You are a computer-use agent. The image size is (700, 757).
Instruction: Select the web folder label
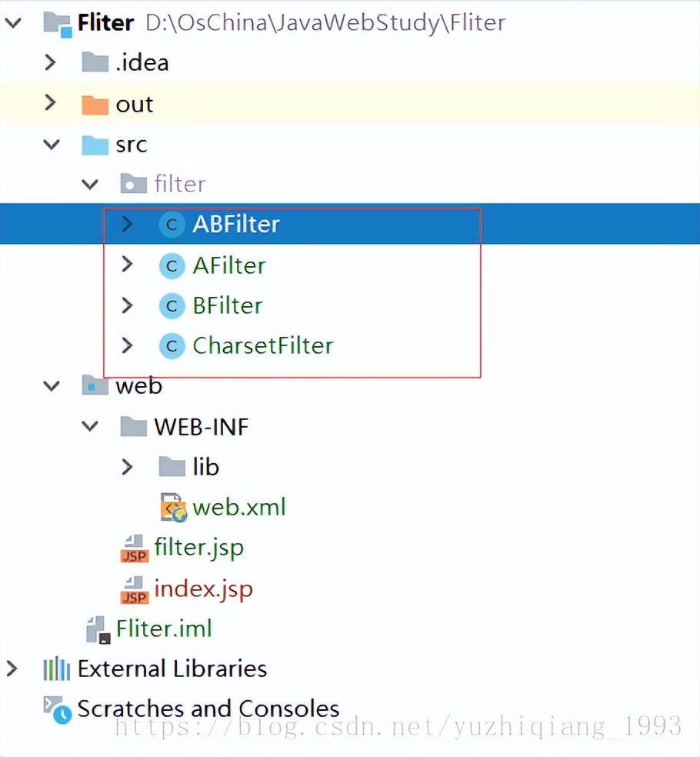(x=138, y=385)
